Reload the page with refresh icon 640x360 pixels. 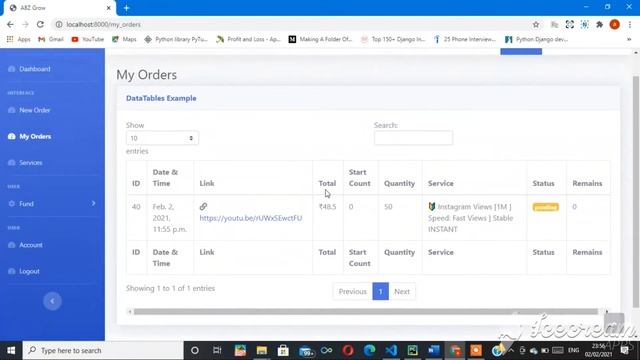[x=40, y=24]
